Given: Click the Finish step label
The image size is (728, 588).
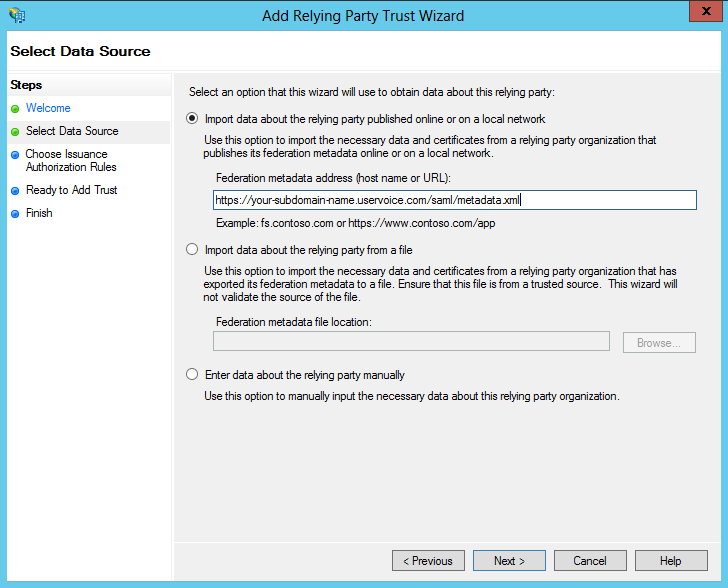Looking at the screenshot, I should (x=39, y=213).
